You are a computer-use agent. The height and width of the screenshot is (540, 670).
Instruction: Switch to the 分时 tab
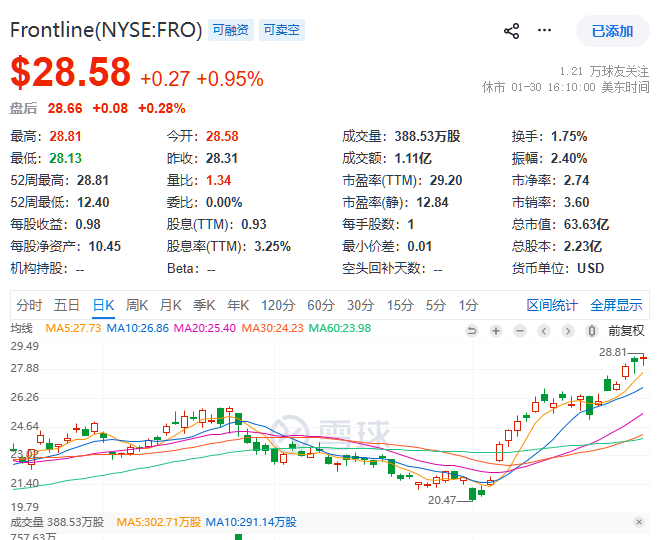pos(29,305)
